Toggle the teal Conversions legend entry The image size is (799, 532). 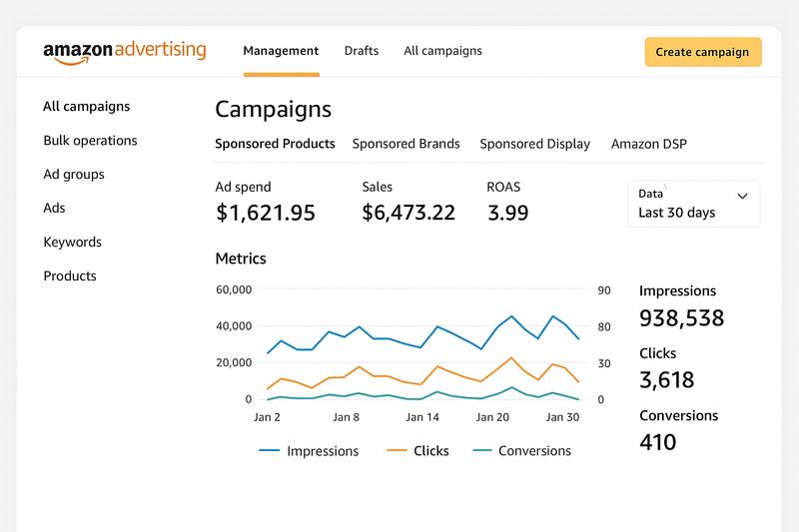(x=521, y=450)
